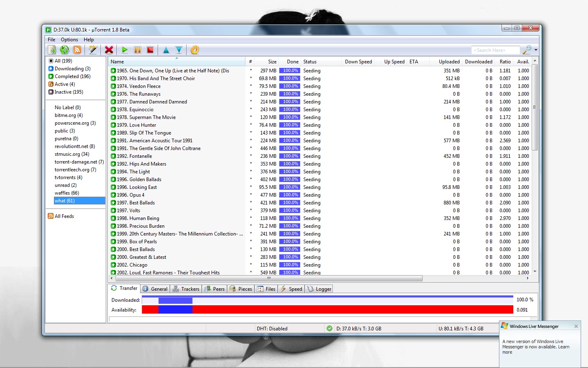Switch to the General tab
The image size is (588, 368).
155,289
